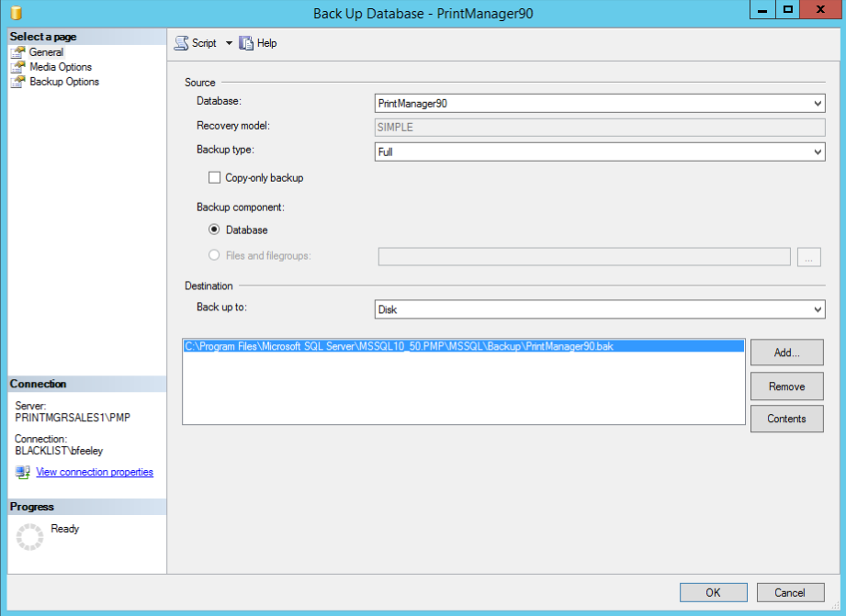The width and height of the screenshot is (846, 616).
Task: Click the Source section heading
Action: 199,83
